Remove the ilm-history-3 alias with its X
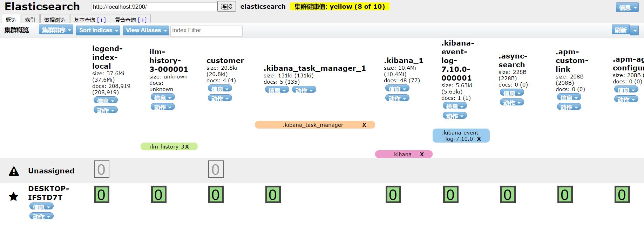This screenshot has height=241, width=644. [187, 147]
